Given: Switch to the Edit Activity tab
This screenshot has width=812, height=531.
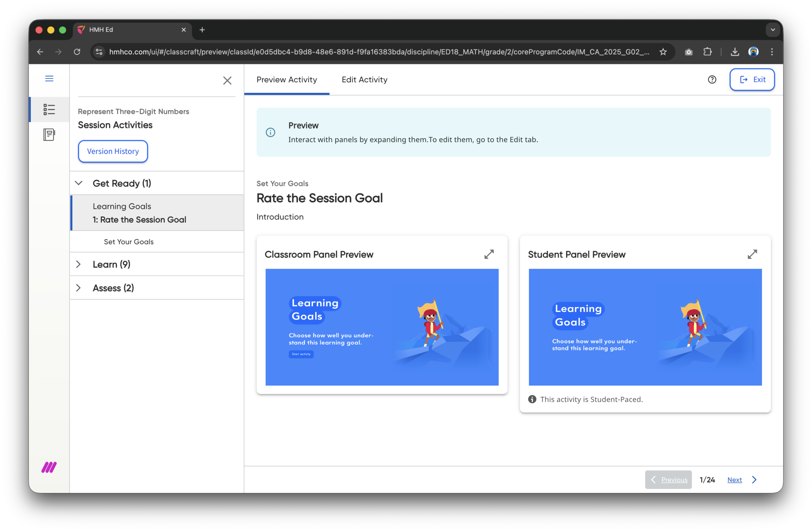Looking at the screenshot, I should click(364, 80).
